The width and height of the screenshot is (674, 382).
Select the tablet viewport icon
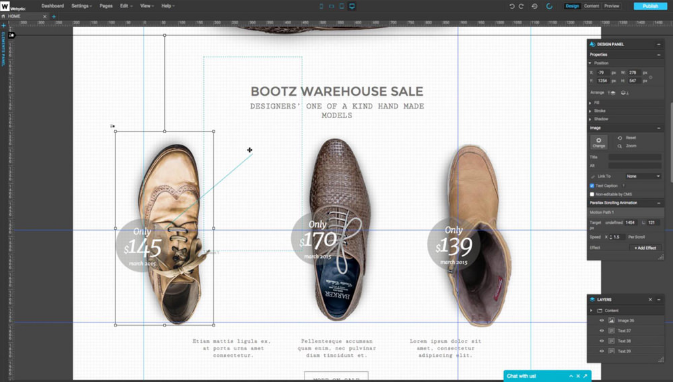(341, 6)
